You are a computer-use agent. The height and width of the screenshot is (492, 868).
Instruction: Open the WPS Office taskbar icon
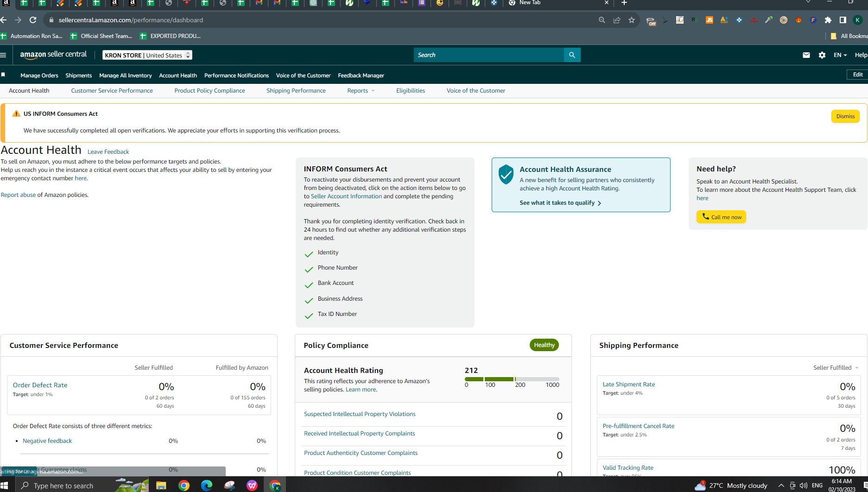tap(252, 486)
